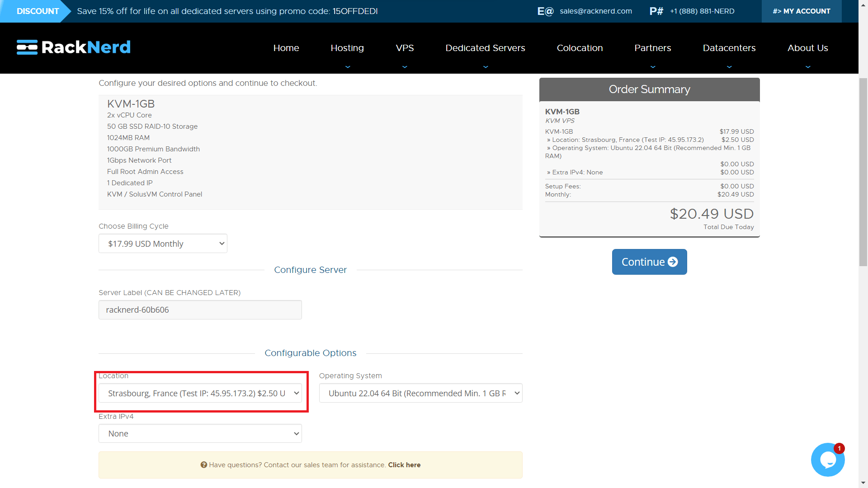This screenshot has width=868, height=488.
Task: Click the RackNerd logo
Action: [x=74, y=47]
